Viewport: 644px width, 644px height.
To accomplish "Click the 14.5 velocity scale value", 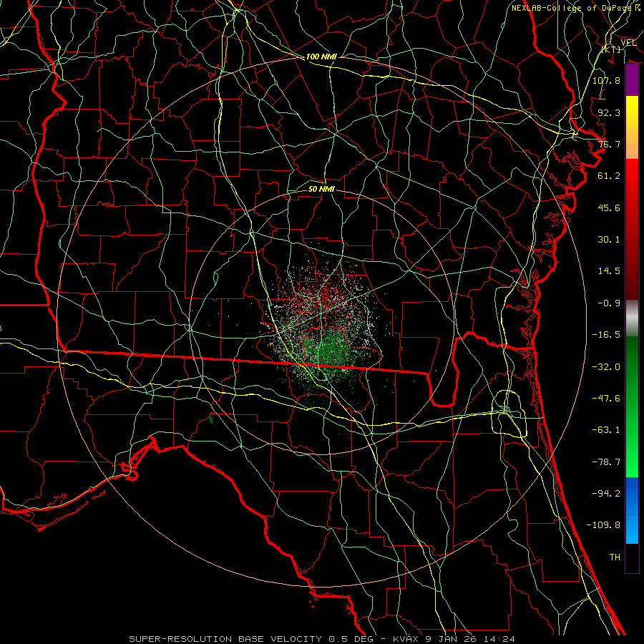I will pyautogui.click(x=609, y=271).
